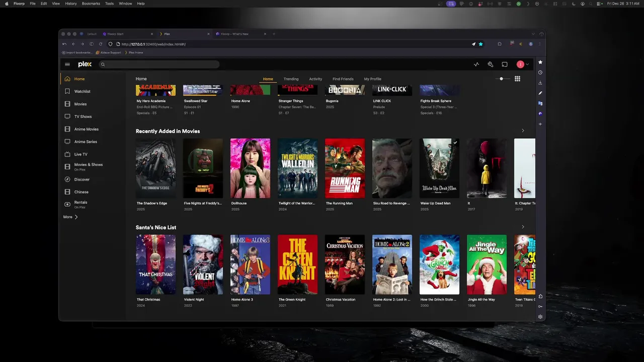Click the Movies library icon
Viewport: 644px width, 362px height.
[67, 104]
